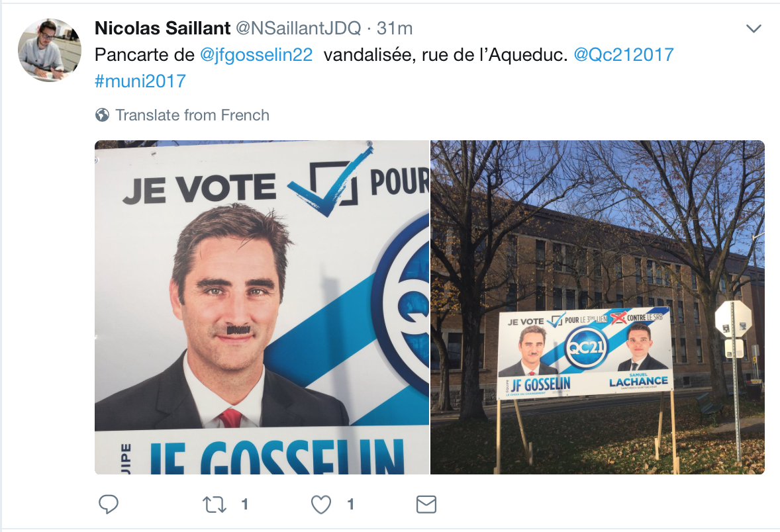Viewport: 780px width, 532px height.
Task: Translate from French
Action: point(193,115)
